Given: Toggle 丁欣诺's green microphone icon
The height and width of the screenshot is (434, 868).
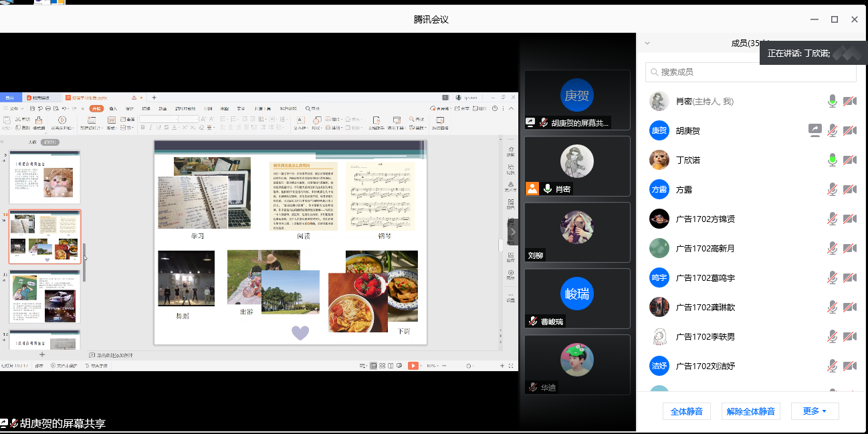Looking at the screenshot, I should point(832,160).
